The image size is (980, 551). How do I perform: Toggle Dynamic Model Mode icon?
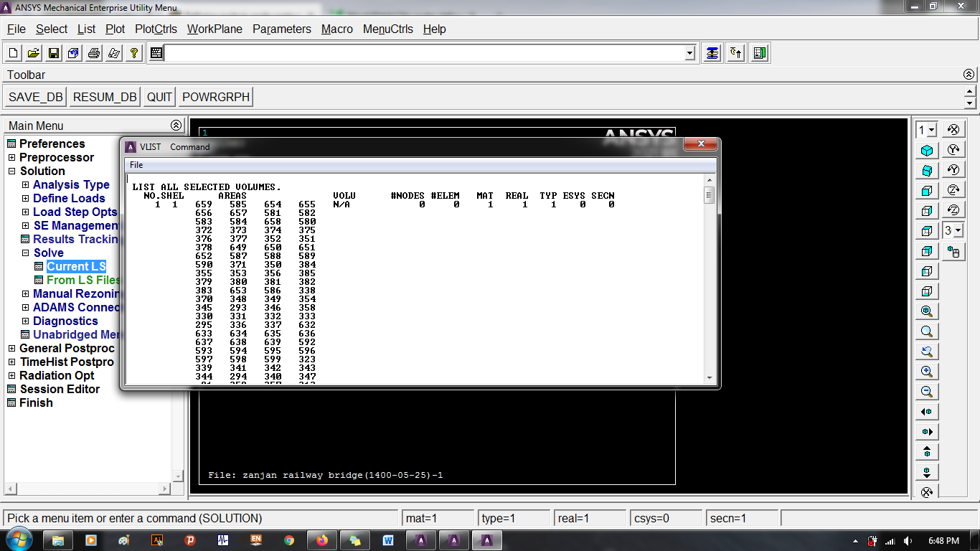tap(953, 252)
